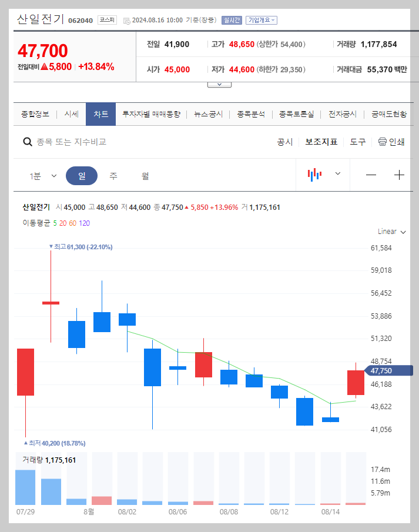Click the 실시간 realtime button
The height and width of the screenshot is (532, 419).
click(x=232, y=19)
